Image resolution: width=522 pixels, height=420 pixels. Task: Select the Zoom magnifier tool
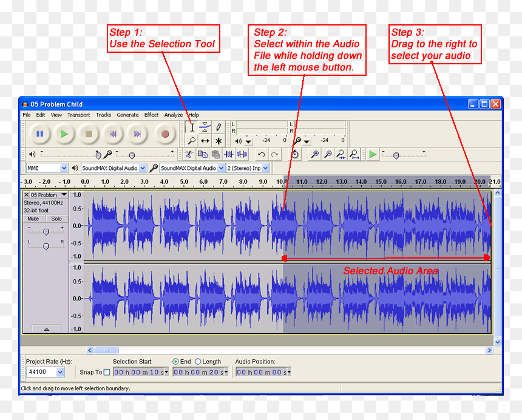192,141
